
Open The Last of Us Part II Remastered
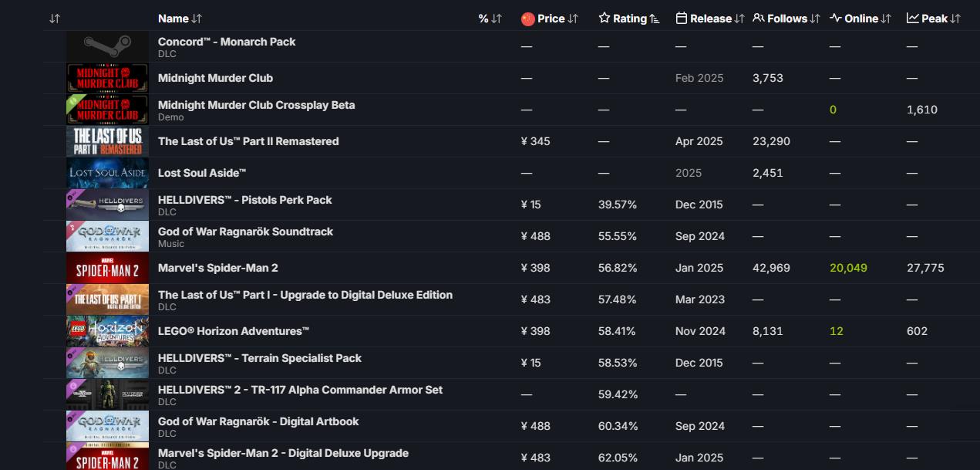(x=248, y=141)
